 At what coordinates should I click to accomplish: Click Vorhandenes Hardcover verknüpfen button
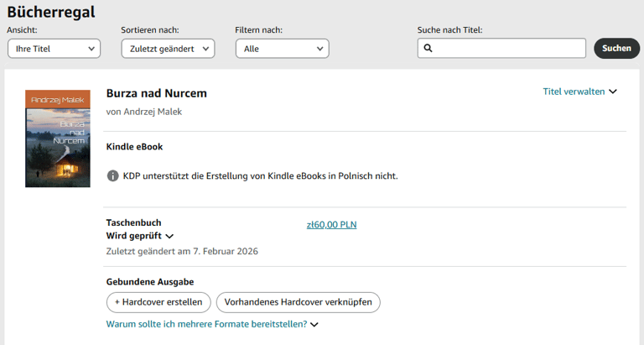coord(298,302)
